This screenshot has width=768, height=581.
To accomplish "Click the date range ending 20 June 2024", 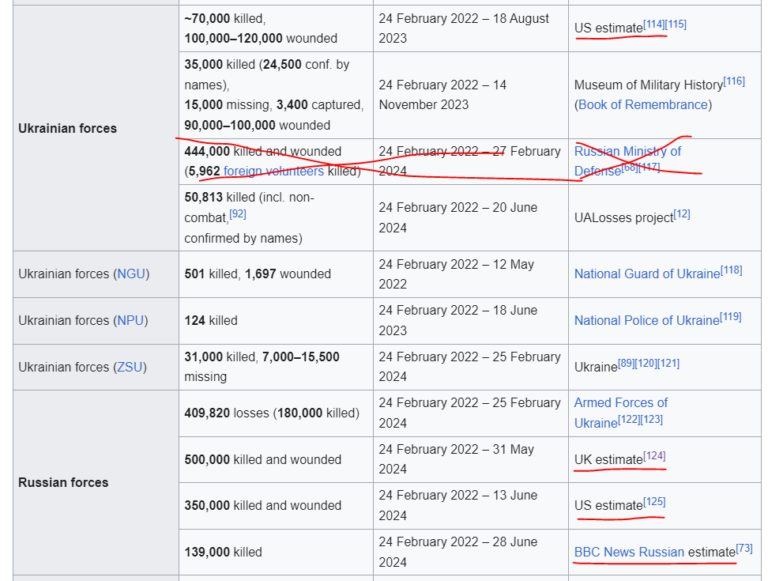I will click(471, 218).
